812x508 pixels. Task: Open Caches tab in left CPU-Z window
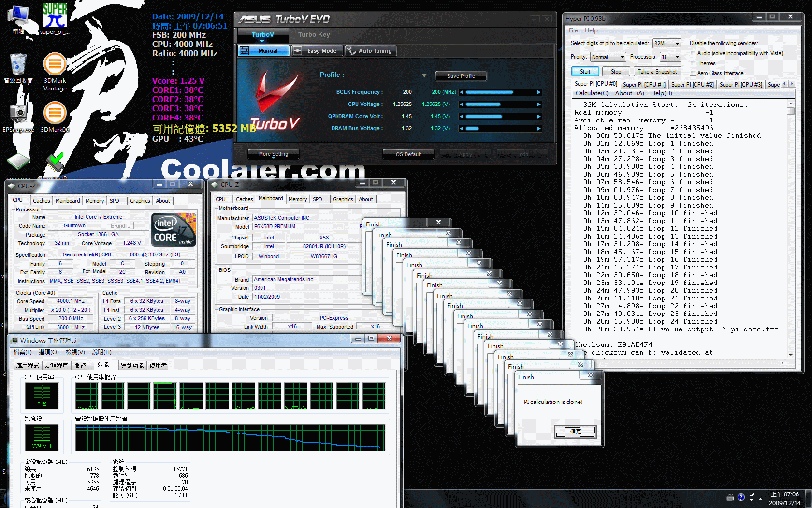[41, 201]
